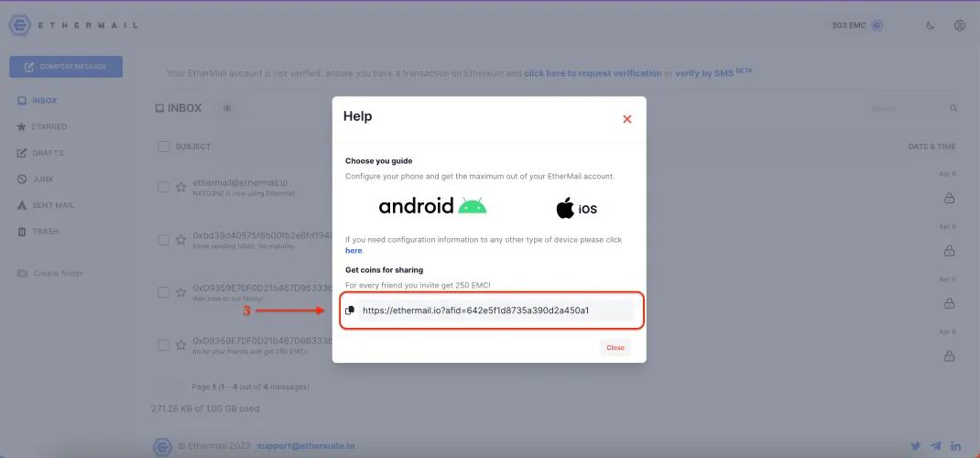Close Help dialog with red X
Screen dimensions: 980x458
627,119
